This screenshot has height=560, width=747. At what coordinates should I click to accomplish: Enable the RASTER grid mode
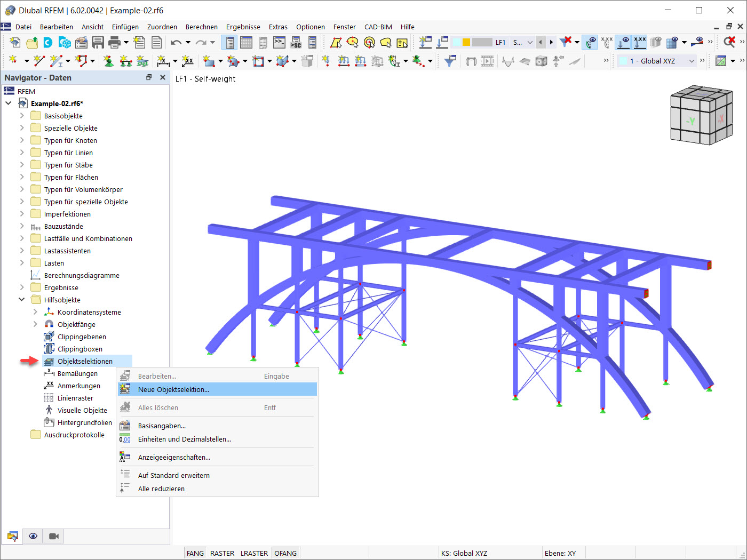tap(221, 553)
